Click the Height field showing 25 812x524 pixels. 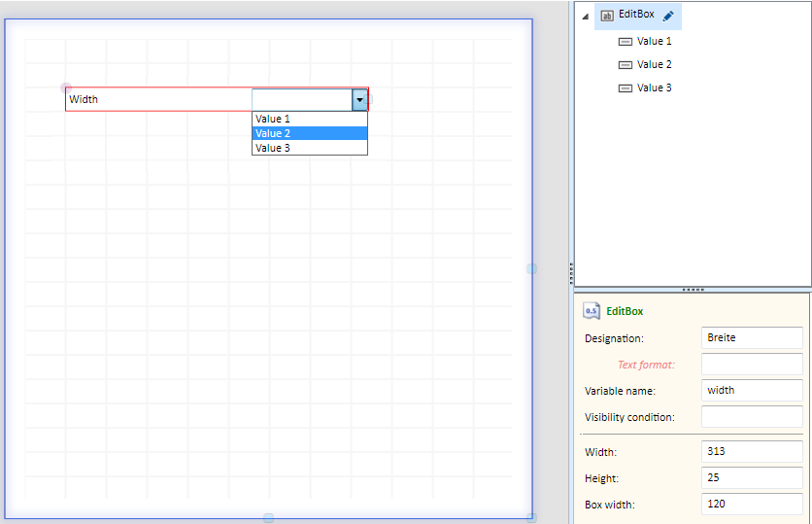point(751,478)
